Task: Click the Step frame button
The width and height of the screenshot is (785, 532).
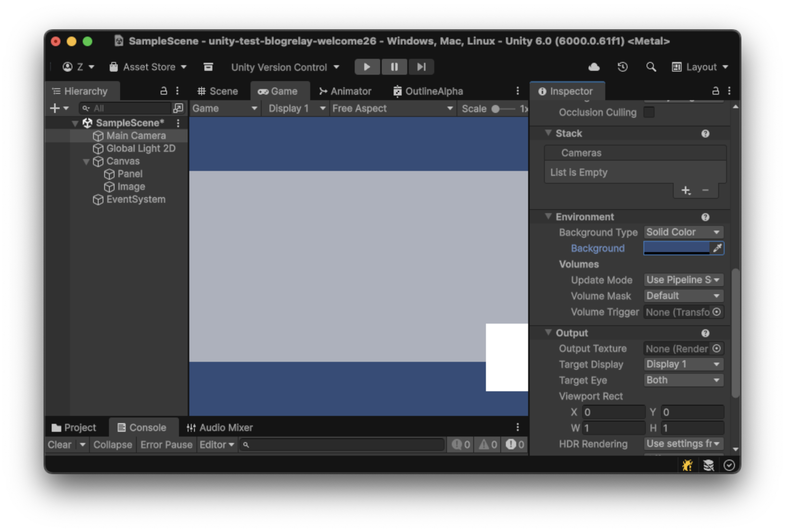Action: (421, 67)
